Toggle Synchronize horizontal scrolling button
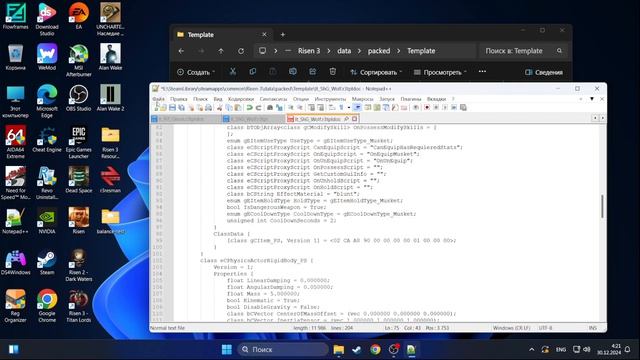The height and width of the screenshot is (360, 640). tap(321, 107)
